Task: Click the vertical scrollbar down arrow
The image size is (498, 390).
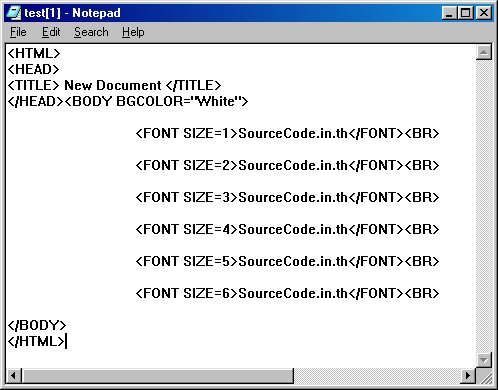Action: (484, 360)
